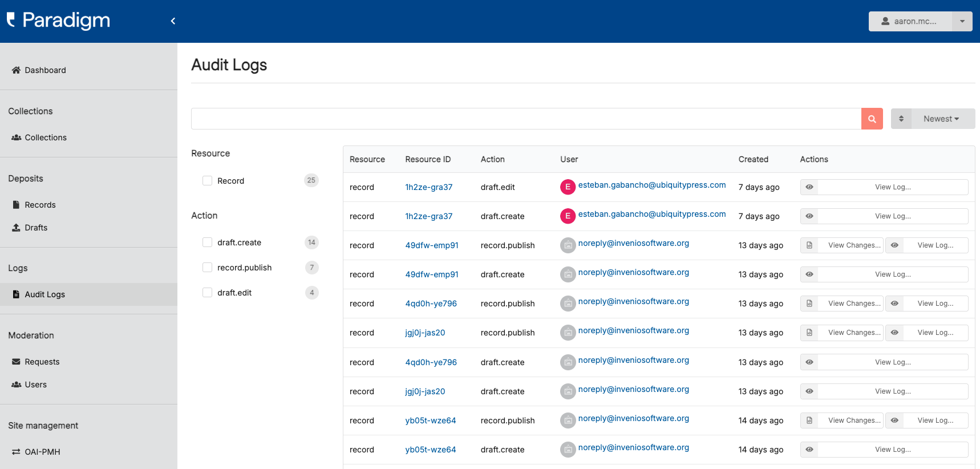Open Collections page in the sidebar

(88, 138)
